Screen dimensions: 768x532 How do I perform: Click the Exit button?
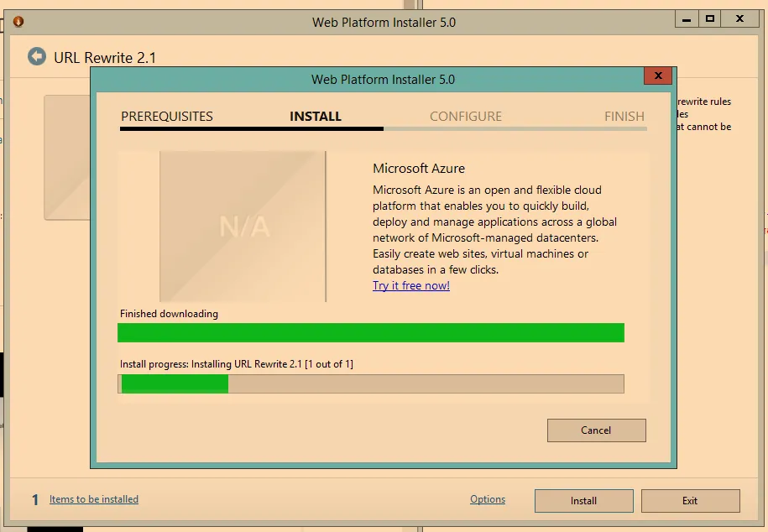(x=690, y=501)
